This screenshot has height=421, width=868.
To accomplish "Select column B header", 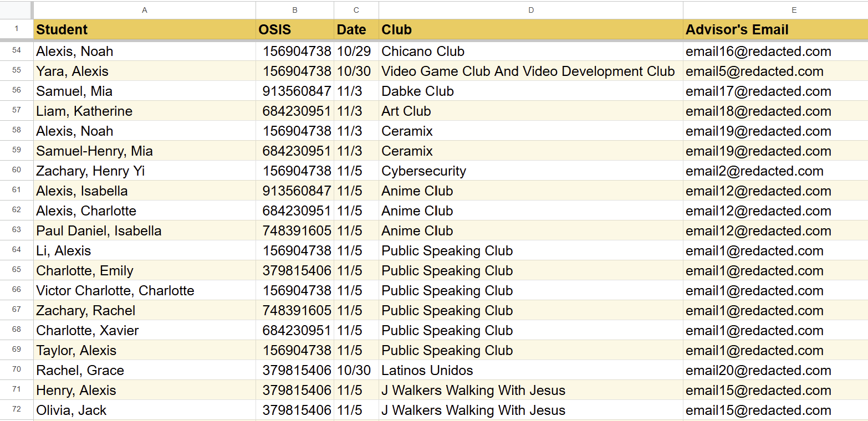I will pos(295,10).
